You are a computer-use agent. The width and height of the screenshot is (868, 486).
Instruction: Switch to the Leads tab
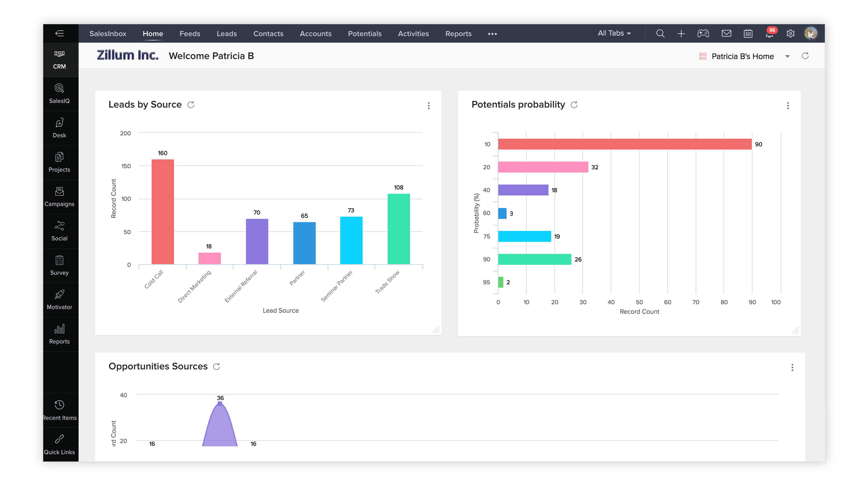click(226, 34)
